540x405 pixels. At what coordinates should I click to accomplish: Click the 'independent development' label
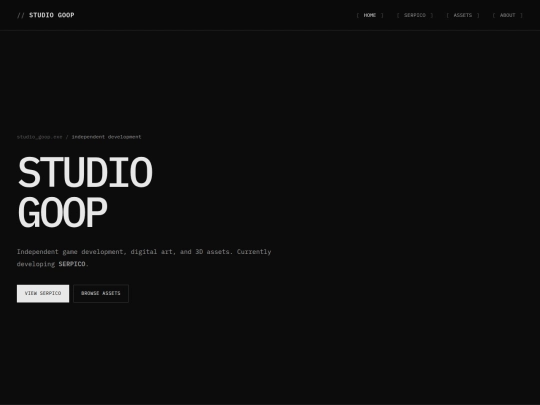[x=106, y=137]
